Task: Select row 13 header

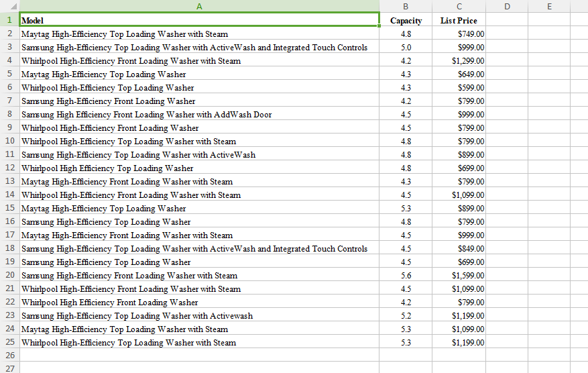Action: click(x=10, y=181)
